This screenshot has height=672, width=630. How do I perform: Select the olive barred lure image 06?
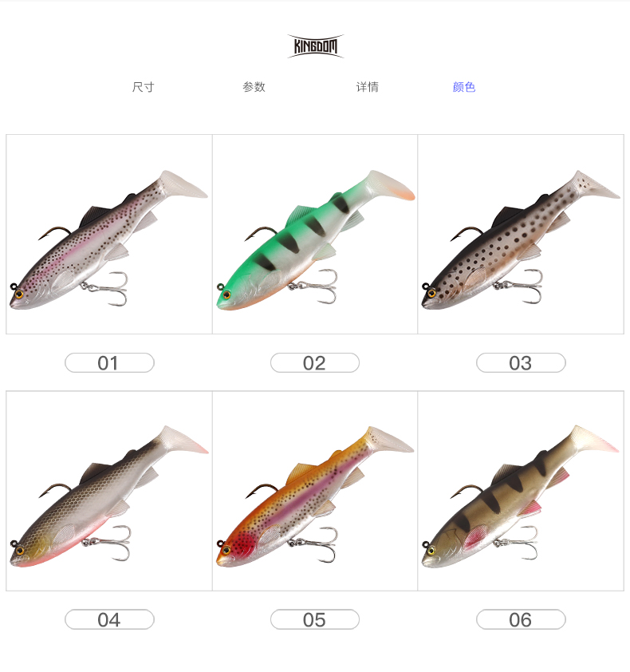521,491
